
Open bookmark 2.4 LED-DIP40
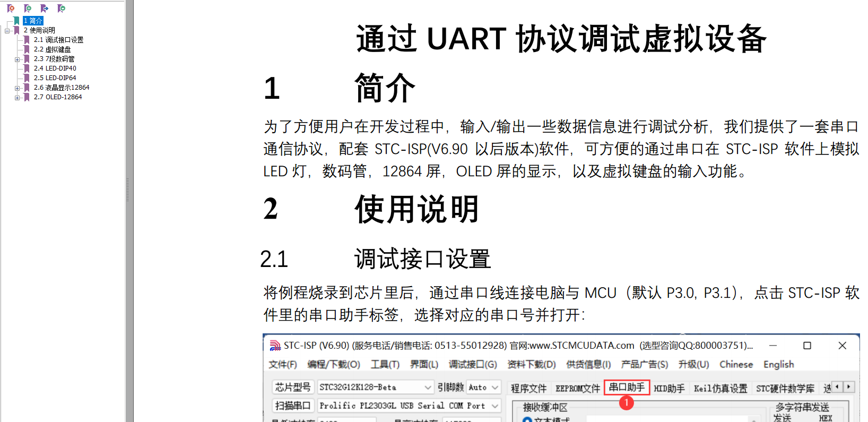(x=55, y=68)
